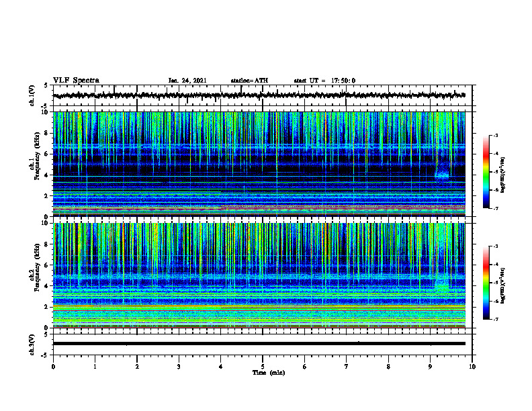Viewport: 532px width, 411px height.
Task: Click the "-7" tick on lower color bar
Action: coord(496,319)
